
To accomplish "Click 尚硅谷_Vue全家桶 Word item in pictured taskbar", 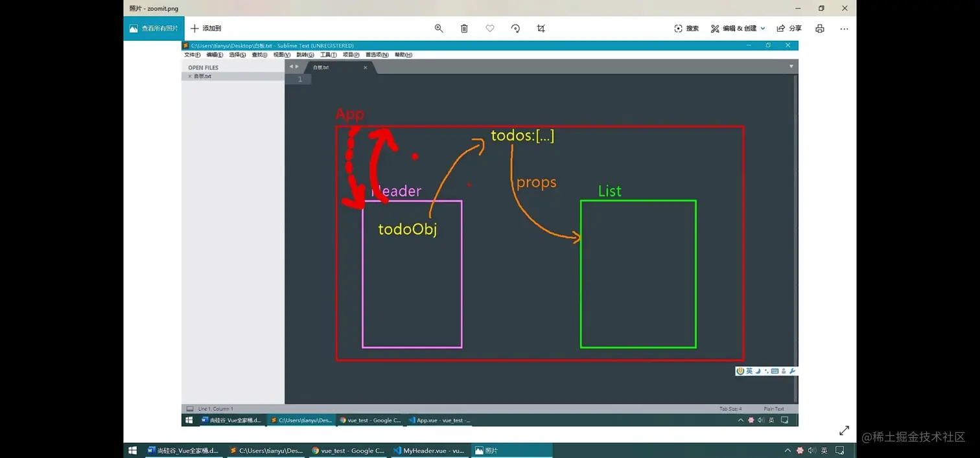I will point(231,420).
